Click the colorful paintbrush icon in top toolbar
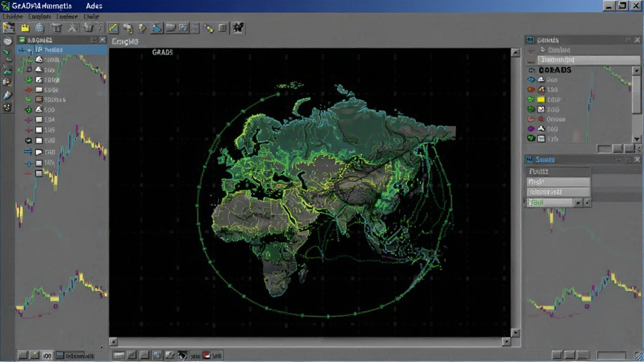The height and width of the screenshot is (362, 644). pos(209,28)
